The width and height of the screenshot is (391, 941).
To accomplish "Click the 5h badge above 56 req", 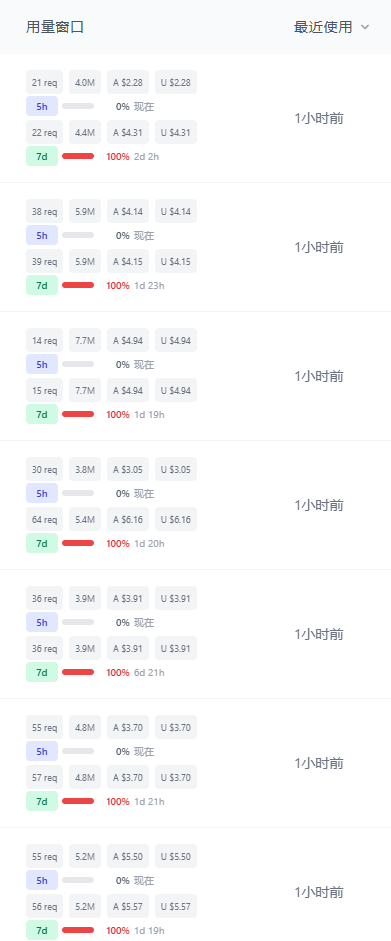I will [42, 880].
